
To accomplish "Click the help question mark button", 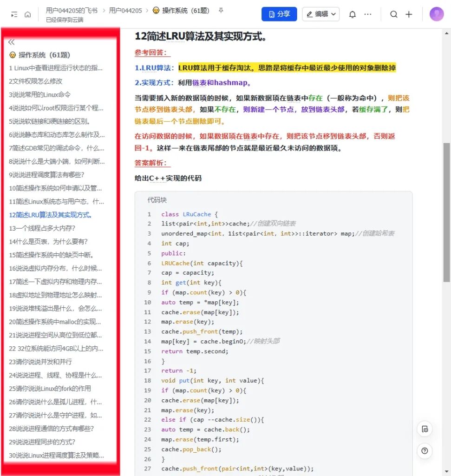I will click(x=425, y=451).
